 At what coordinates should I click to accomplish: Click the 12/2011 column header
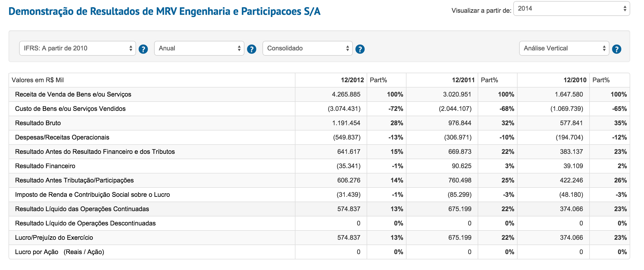point(463,80)
